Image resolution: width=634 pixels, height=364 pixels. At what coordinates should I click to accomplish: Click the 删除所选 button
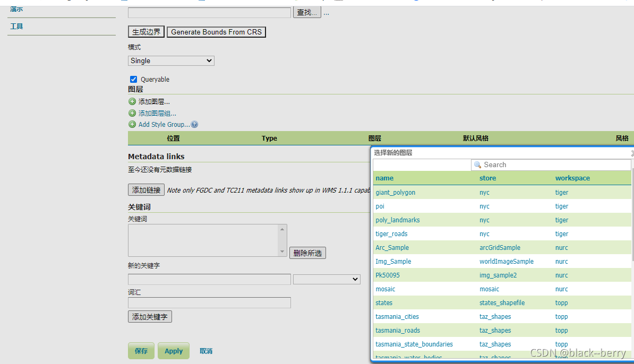[x=307, y=253]
